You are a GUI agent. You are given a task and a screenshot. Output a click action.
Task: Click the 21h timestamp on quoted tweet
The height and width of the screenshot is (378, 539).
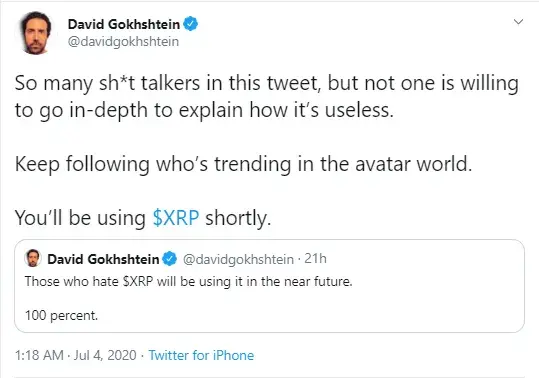coord(315,258)
